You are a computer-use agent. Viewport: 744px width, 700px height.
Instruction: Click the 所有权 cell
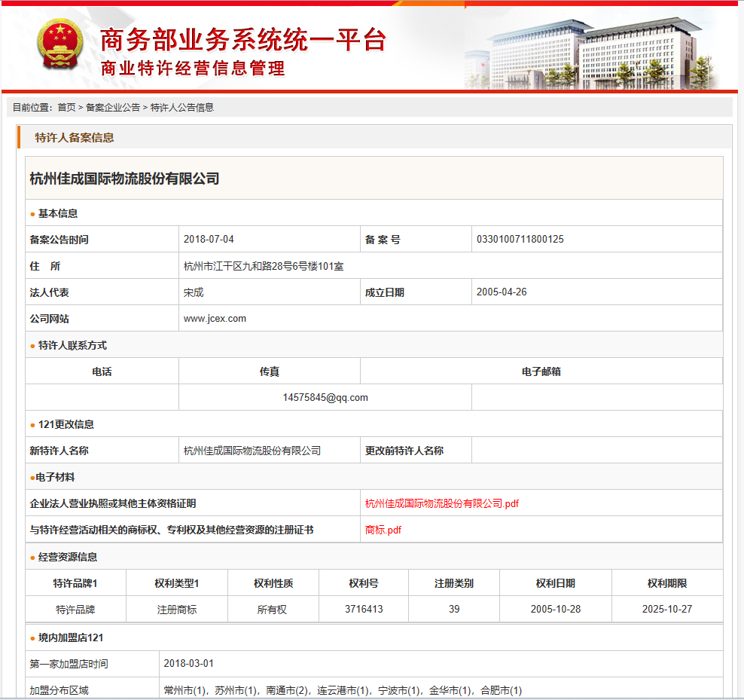point(272,610)
